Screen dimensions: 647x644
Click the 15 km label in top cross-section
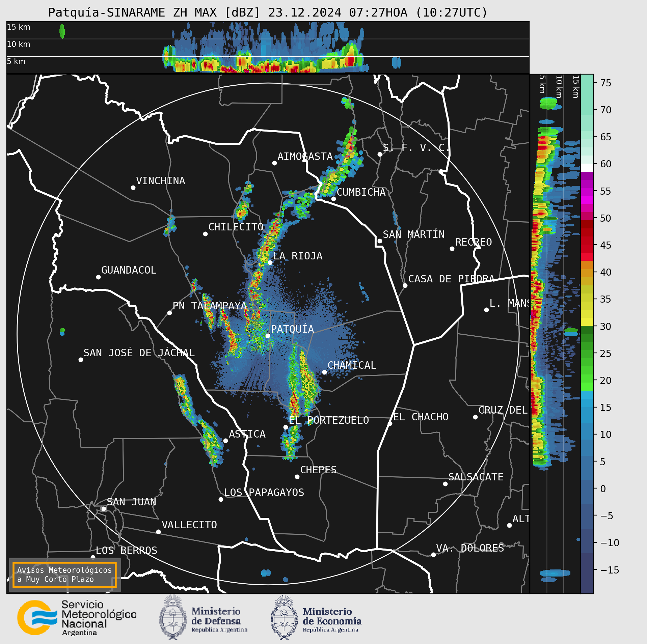click(19, 27)
